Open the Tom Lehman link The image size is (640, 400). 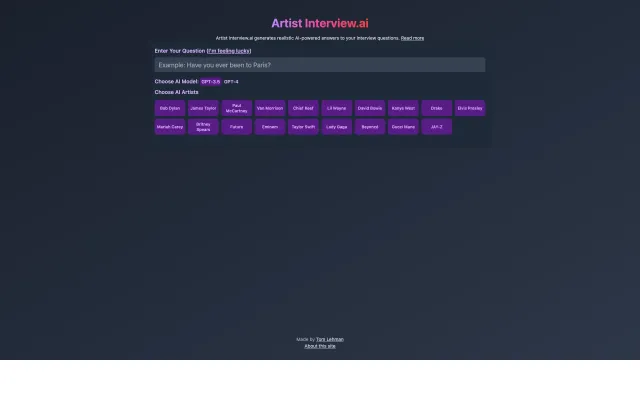point(330,340)
